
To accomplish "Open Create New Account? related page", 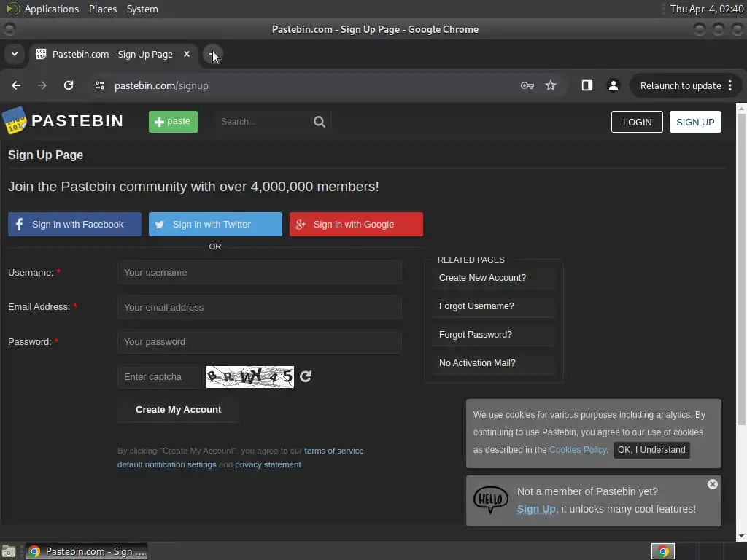I will point(494,278).
